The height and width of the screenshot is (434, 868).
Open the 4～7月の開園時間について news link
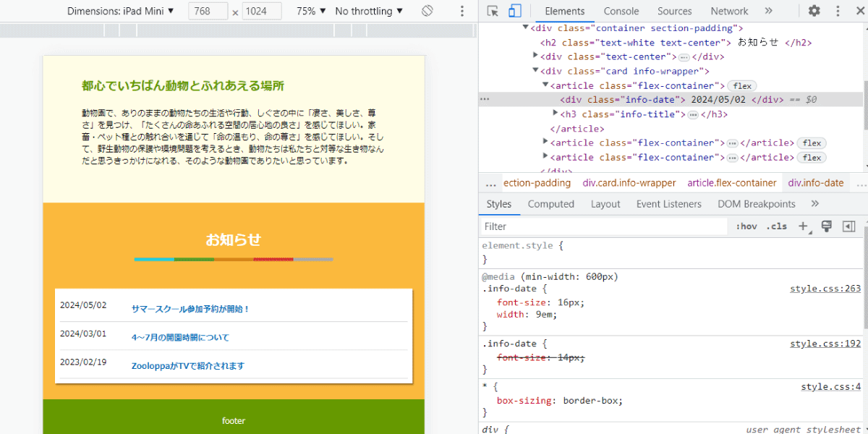click(180, 337)
